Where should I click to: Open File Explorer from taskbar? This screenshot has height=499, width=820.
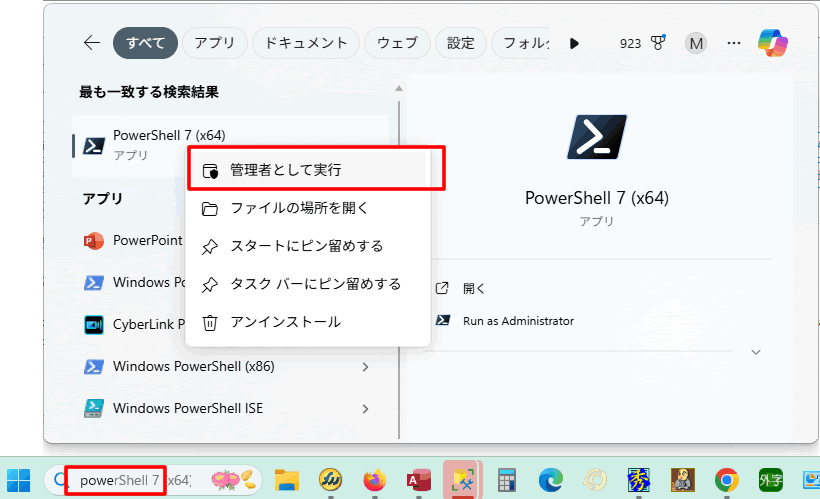(x=287, y=480)
